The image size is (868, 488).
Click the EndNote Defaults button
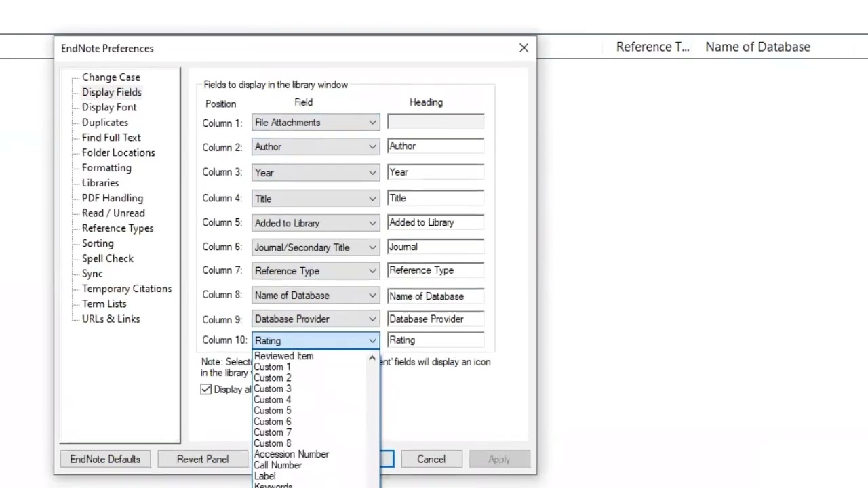(x=105, y=459)
